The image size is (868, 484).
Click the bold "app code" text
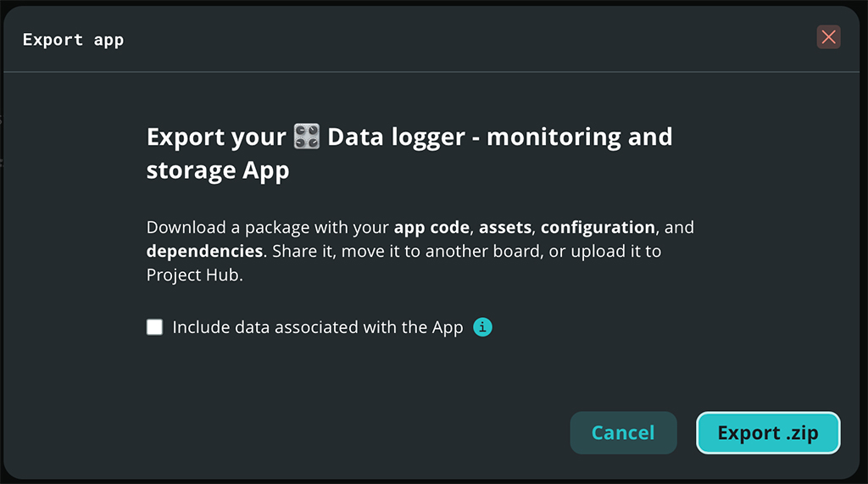point(433,227)
